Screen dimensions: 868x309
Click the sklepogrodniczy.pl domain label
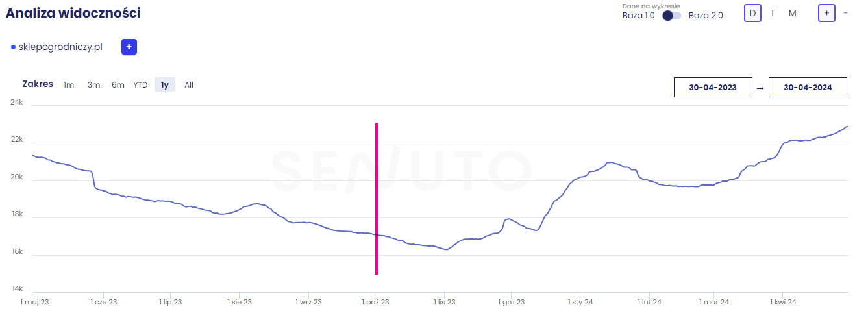pyautogui.click(x=60, y=47)
